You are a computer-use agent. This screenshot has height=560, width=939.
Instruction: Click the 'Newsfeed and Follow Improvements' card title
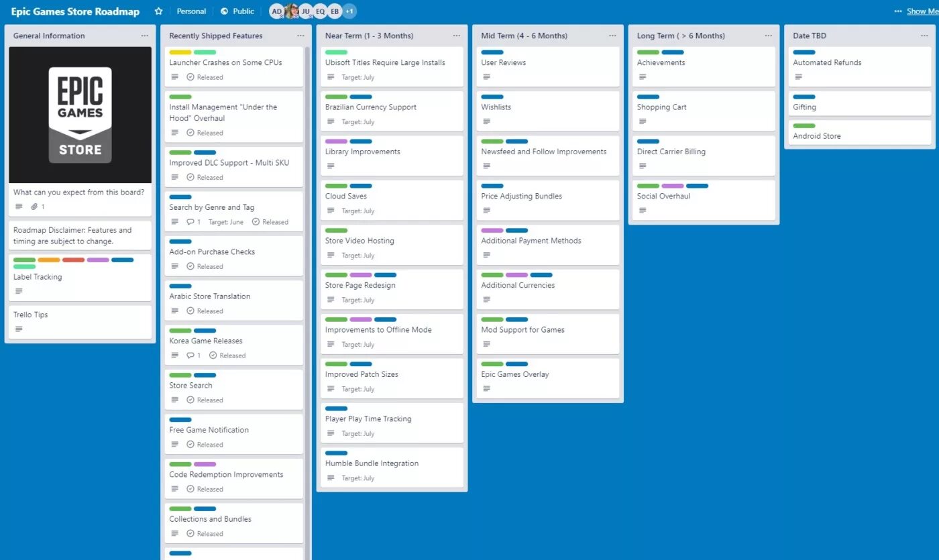544,152
